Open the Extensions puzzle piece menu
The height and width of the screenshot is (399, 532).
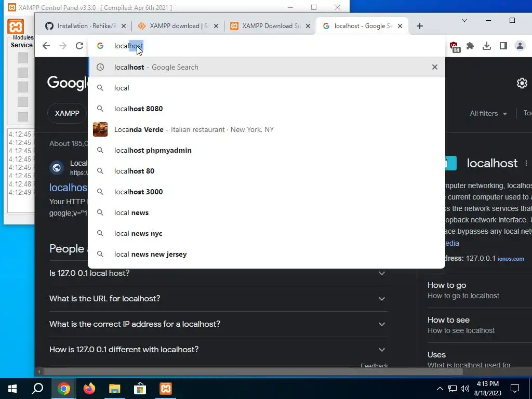[x=470, y=46]
